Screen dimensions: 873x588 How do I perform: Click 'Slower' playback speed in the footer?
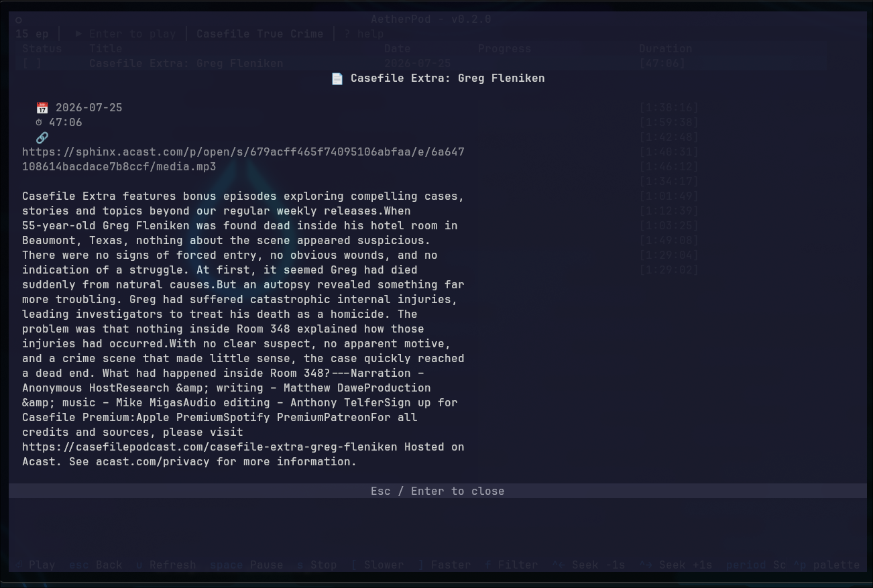(384, 565)
